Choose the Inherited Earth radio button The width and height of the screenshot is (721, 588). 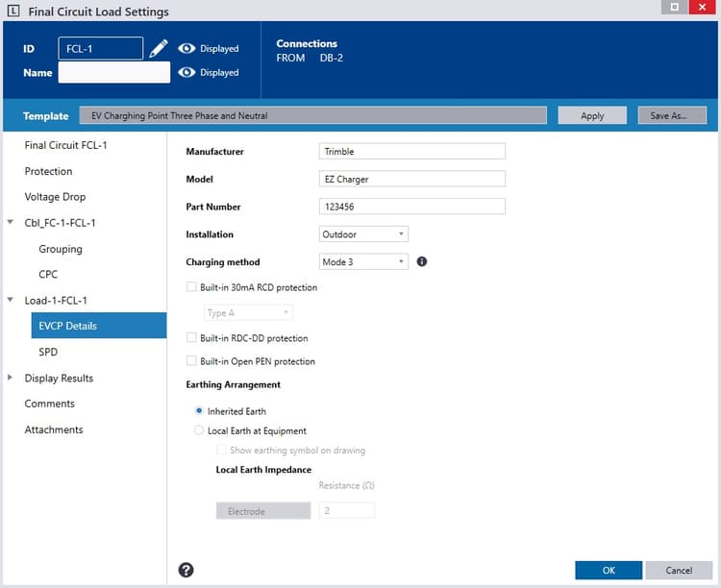point(199,411)
